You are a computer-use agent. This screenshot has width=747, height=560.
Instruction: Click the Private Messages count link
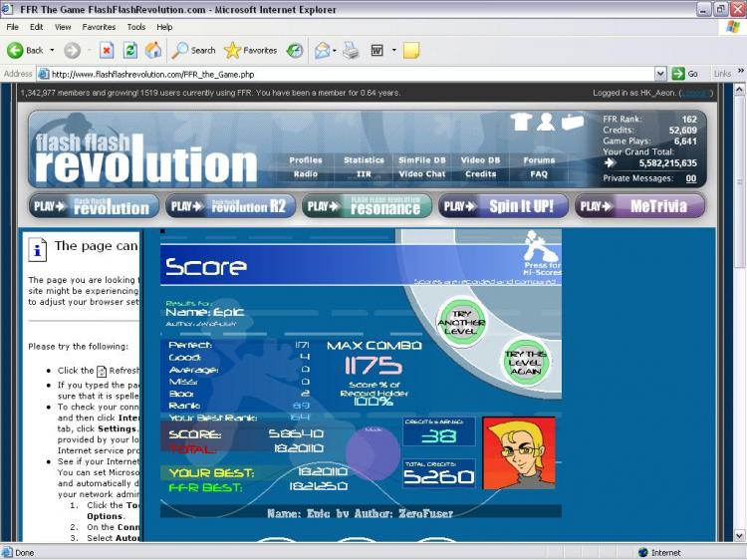click(690, 178)
